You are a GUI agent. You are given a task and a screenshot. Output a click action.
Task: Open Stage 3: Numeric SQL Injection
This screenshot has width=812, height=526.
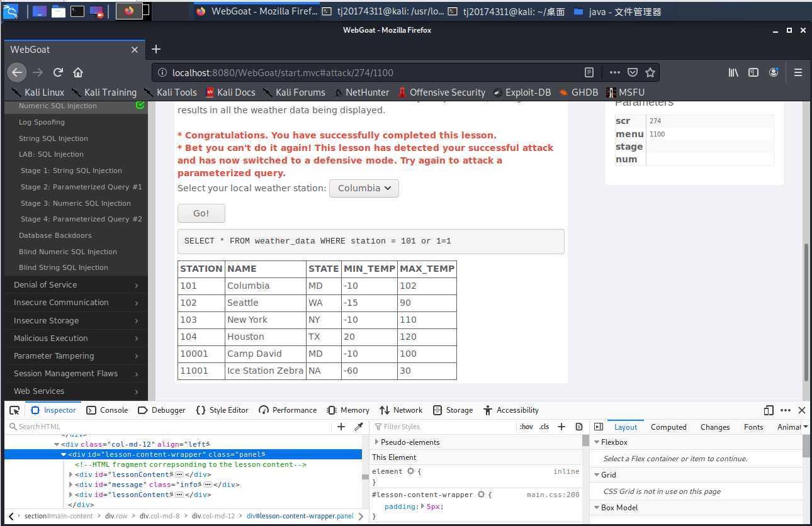[76, 203]
